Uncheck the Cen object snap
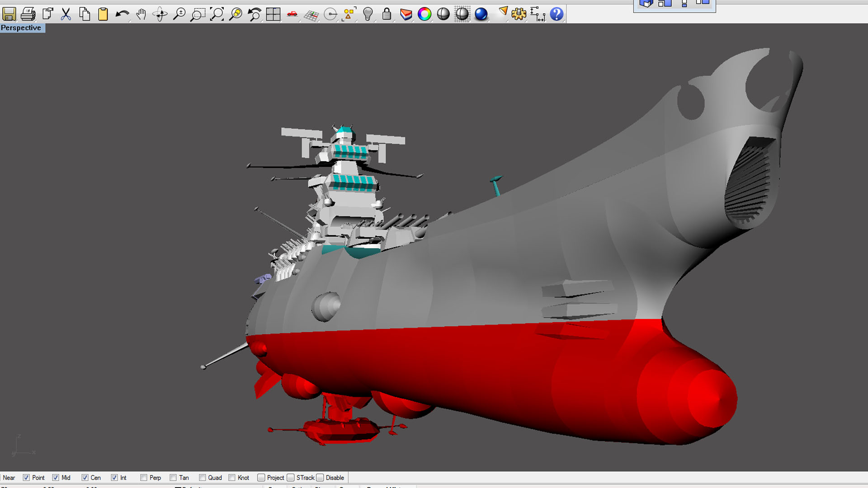 [85, 478]
